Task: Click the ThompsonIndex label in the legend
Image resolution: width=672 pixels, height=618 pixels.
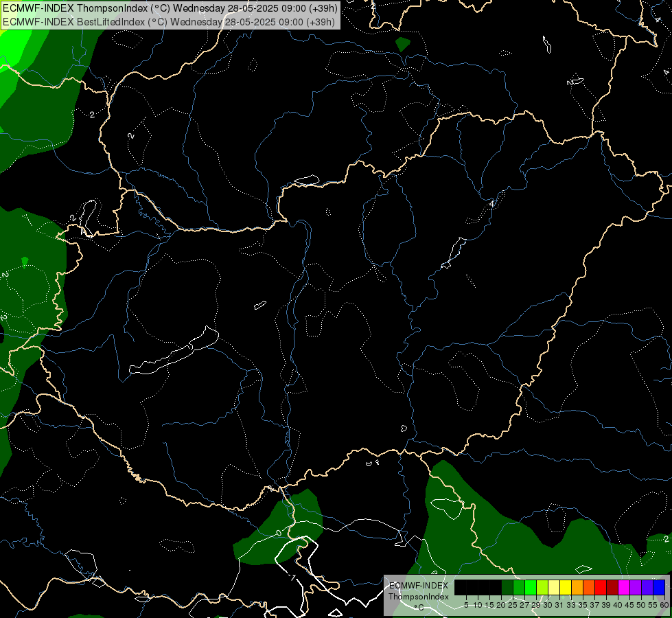Action: click(x=419, y=597)
